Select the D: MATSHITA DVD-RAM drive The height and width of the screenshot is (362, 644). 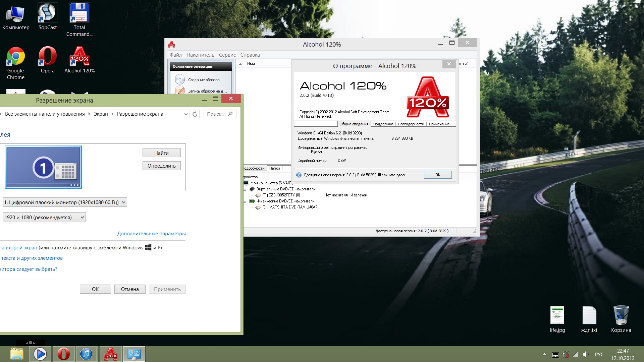291,207
